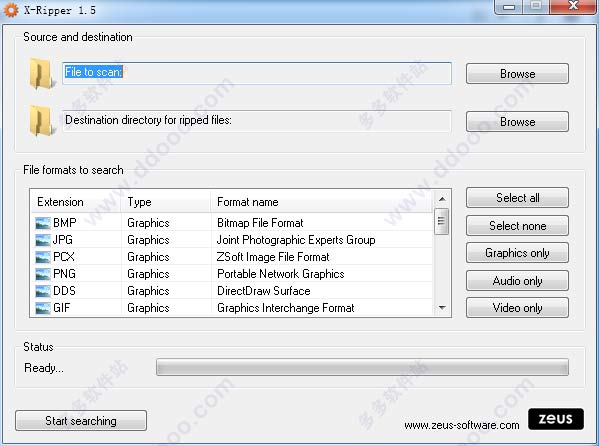
Task: Click the Select none button
Action: click(x=517, y=225)
